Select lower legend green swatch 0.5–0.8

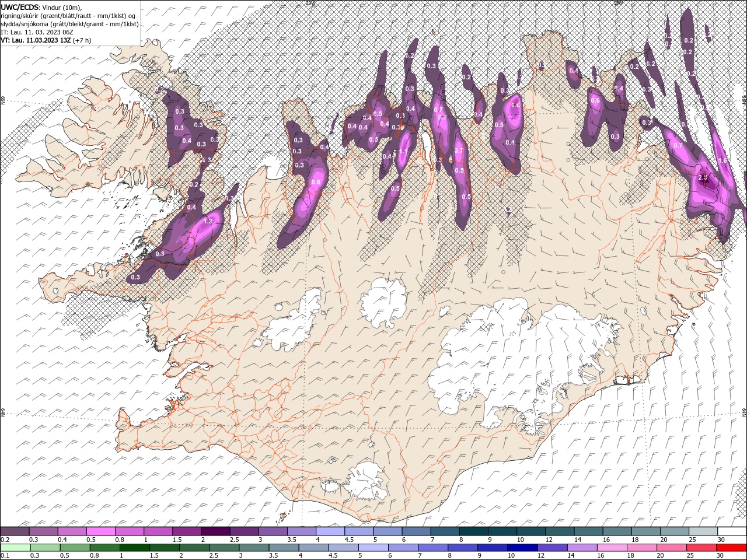click(x=75, y=548)
